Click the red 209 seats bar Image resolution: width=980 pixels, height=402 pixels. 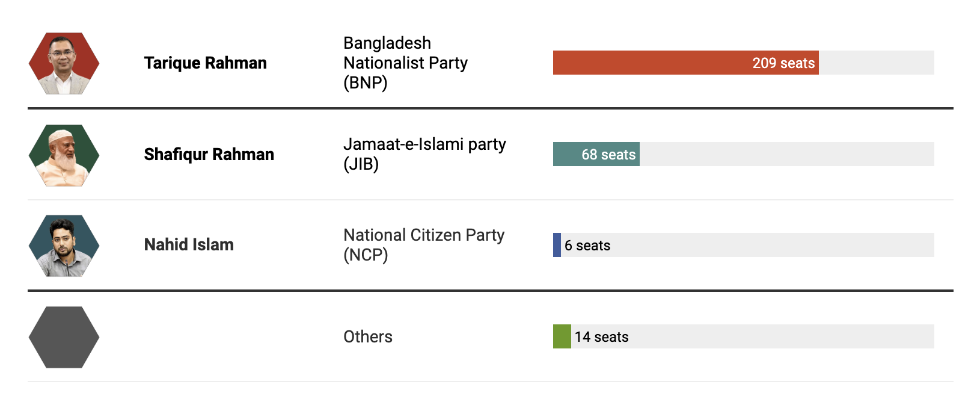tap(686, 63)
